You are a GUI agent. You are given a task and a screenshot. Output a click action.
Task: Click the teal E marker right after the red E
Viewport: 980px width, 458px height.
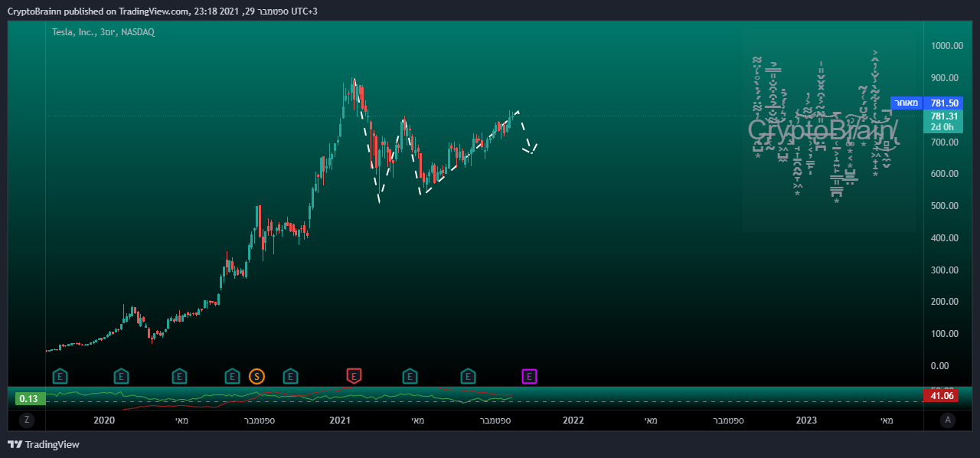410,376
